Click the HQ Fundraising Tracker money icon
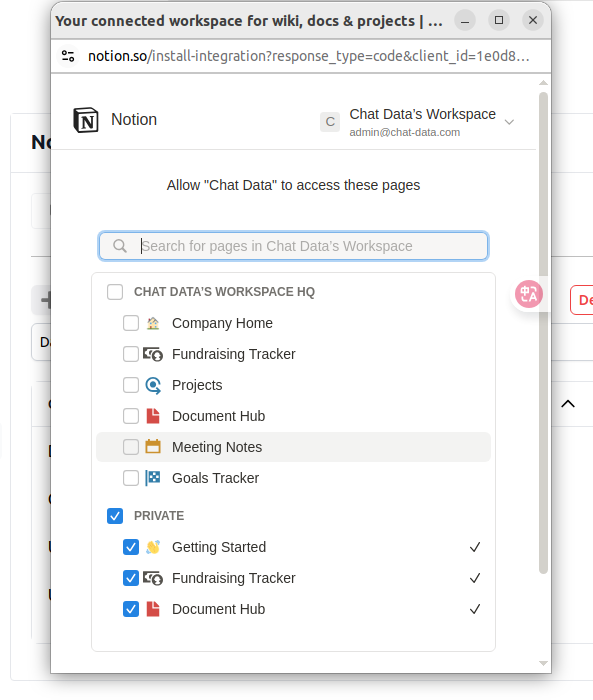 [153, 354]
